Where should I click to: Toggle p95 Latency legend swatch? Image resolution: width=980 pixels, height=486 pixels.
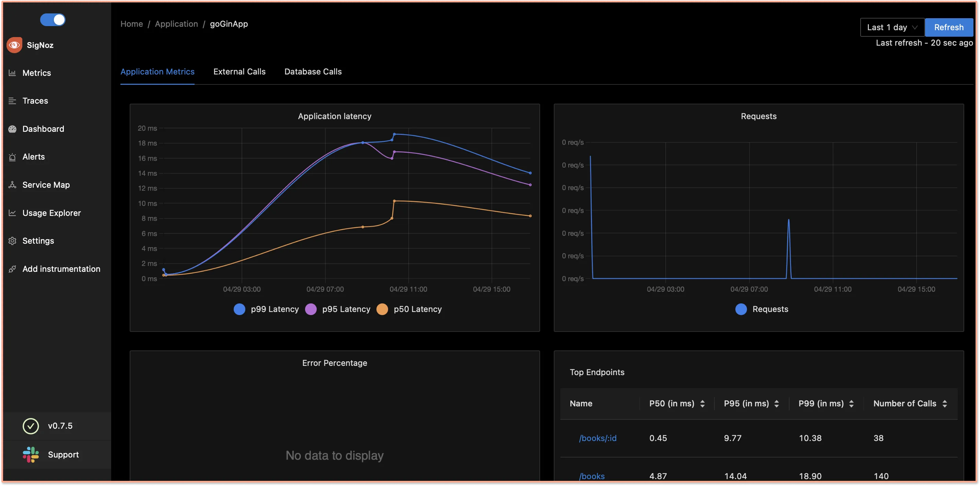(x=311, y=309)
